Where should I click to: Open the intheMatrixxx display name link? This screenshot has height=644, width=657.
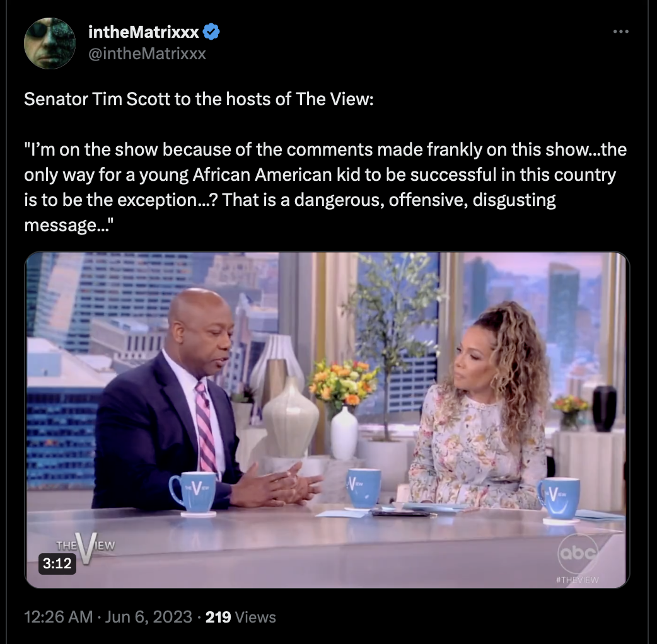click(x=144, y=32)
